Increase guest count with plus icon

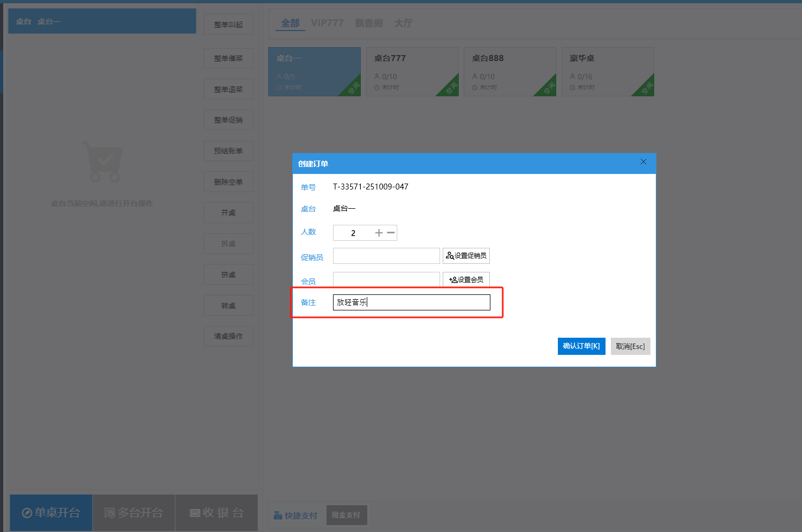[379, 233]
